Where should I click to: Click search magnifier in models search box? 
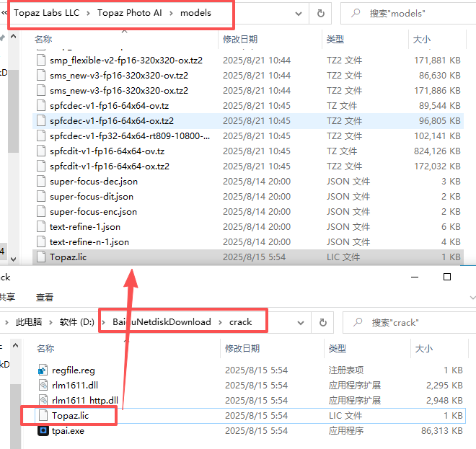pos(355,14)
